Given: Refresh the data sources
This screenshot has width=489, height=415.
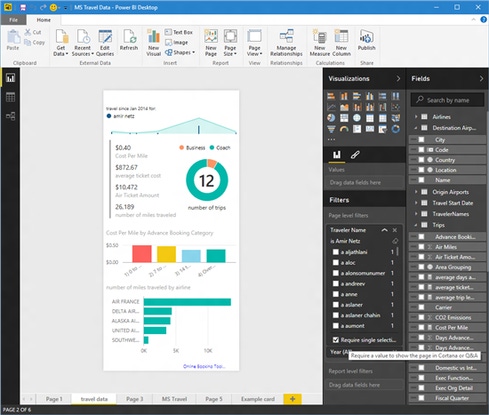Looking at the screenshot, I should (129, 40).
